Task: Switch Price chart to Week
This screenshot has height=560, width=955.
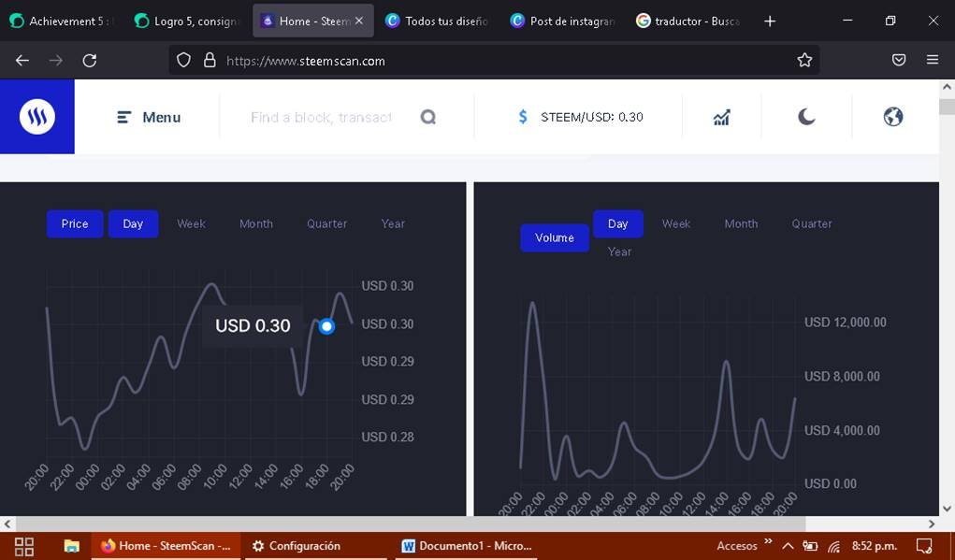Action: point(191,224)
